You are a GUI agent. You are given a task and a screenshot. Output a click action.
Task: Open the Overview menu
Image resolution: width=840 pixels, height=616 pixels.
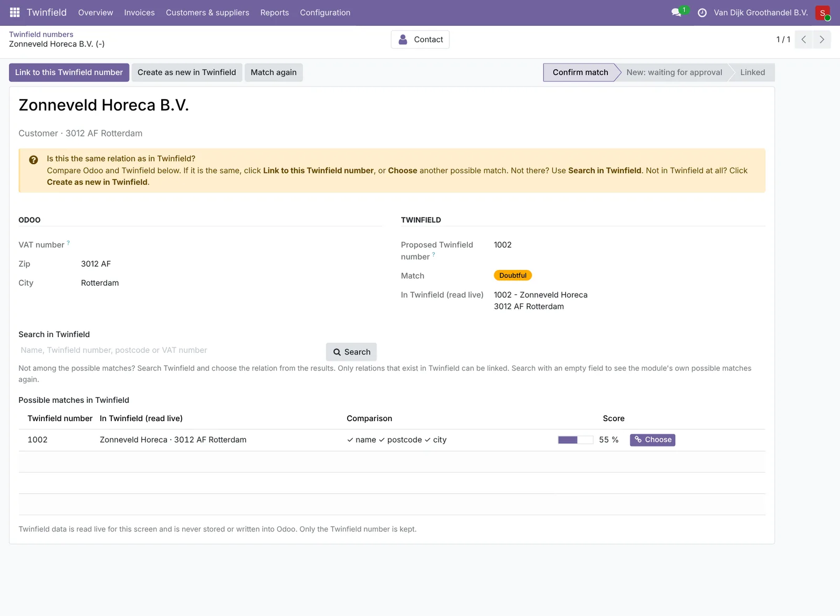click(96, 13)
